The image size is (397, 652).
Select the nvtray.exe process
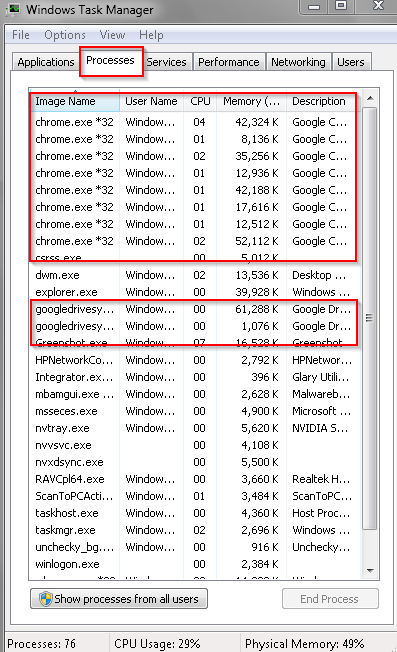coord(195,428)
